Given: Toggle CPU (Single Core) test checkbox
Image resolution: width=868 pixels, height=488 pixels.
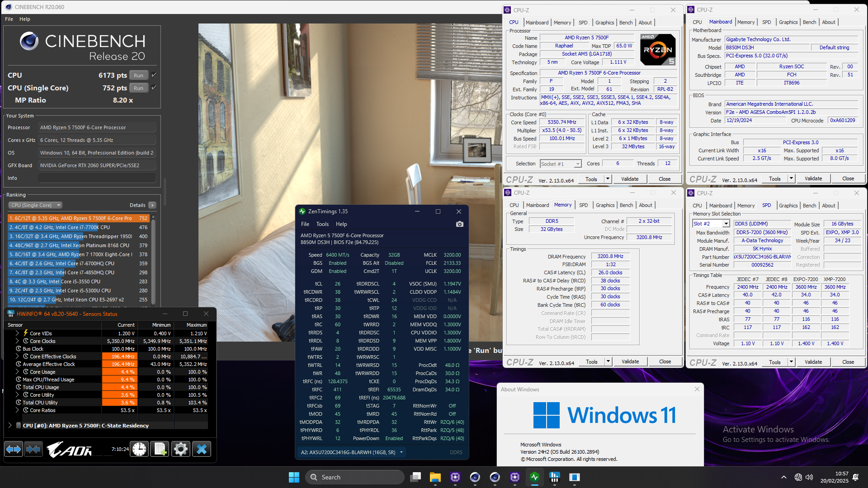Looking at the screenshot, I should coord(154,88).
